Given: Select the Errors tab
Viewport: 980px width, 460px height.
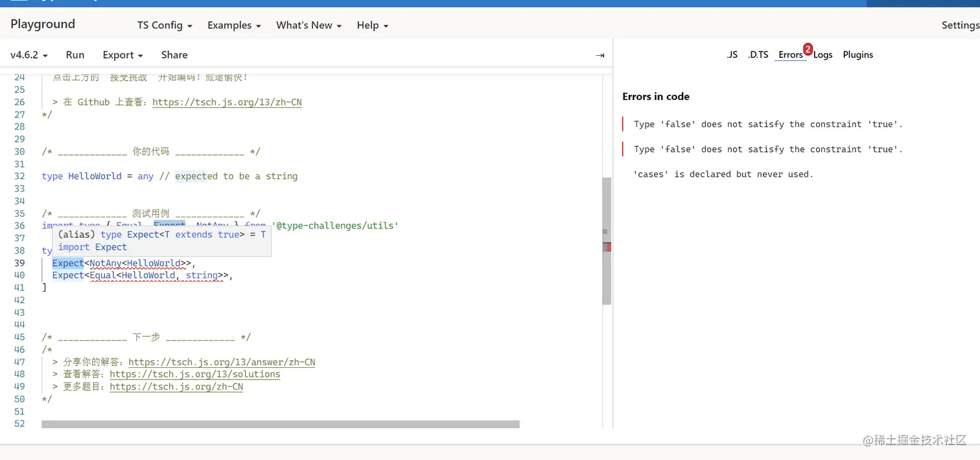Looking at the screenshot, I should coord(791,54).
